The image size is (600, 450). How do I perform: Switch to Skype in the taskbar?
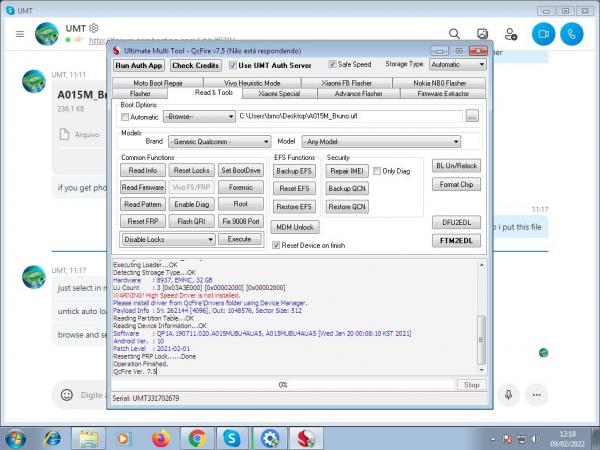(232, 439)
